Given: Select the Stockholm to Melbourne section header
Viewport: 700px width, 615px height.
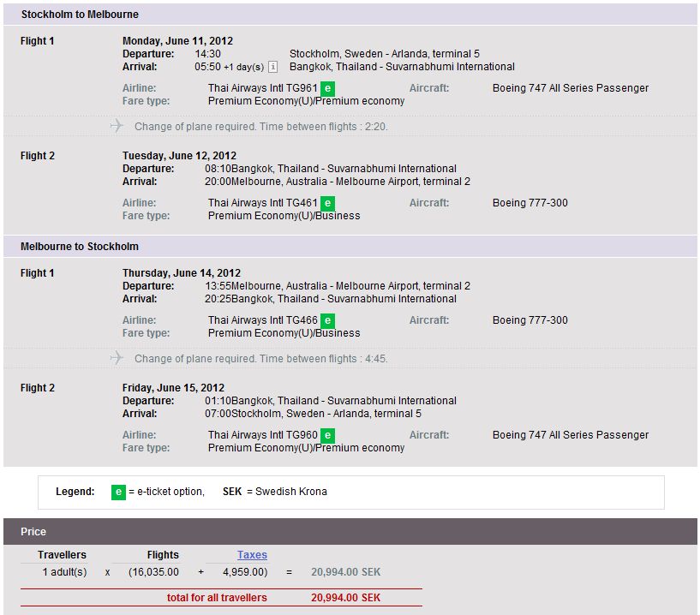Looking at the screenshot, I should [x=80, y=15].
